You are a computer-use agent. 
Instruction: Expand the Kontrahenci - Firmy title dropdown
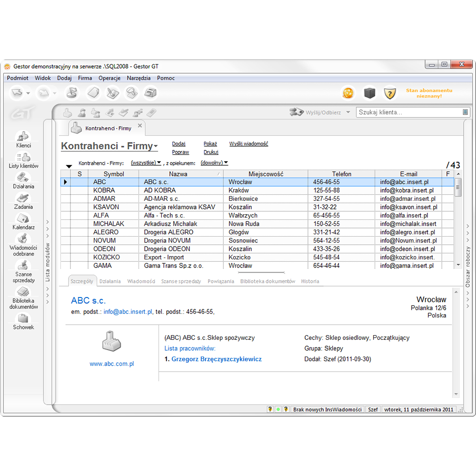[156, 147]
